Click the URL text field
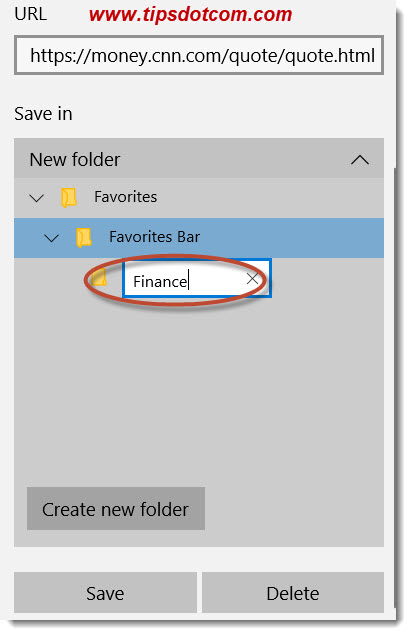This screenshot has height=635, width=411. (199, 55)
